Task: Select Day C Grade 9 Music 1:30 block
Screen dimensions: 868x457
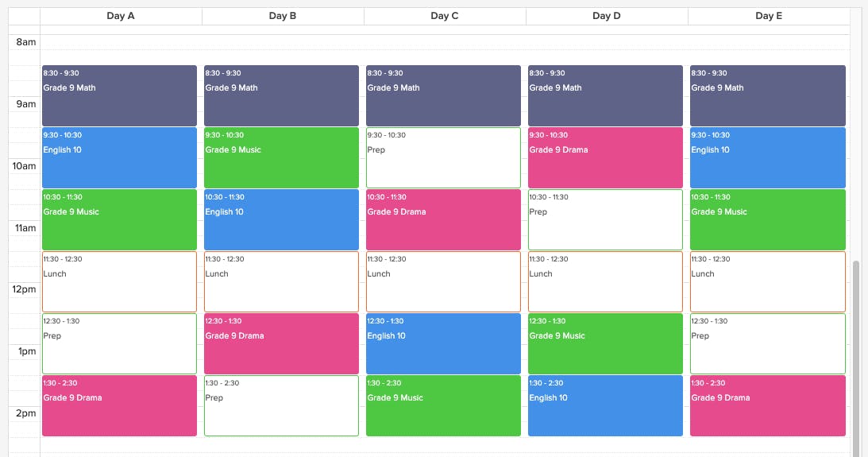Action: 443,406
